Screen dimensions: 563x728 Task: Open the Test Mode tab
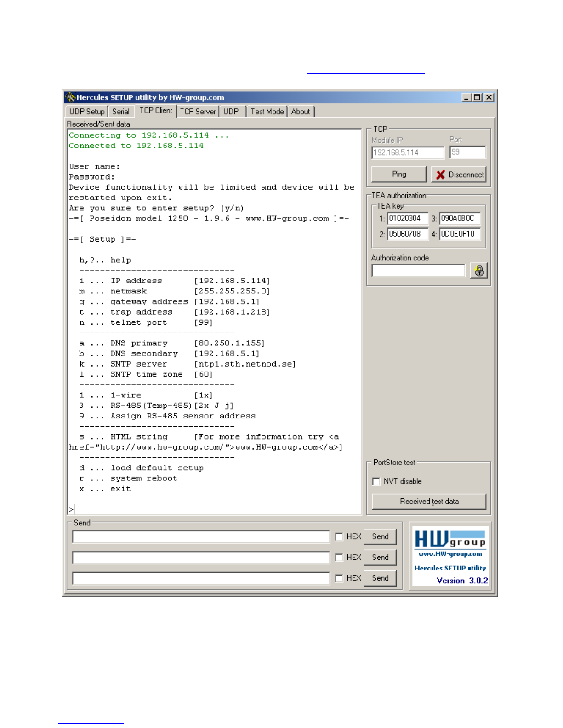click(x=267, y=112)
